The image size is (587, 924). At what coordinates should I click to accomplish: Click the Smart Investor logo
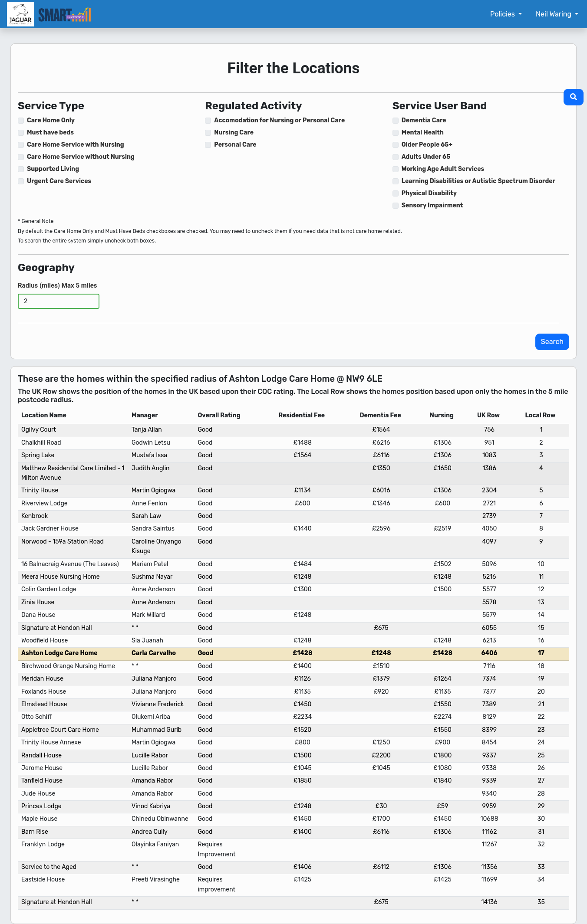(x=65, y=15)
